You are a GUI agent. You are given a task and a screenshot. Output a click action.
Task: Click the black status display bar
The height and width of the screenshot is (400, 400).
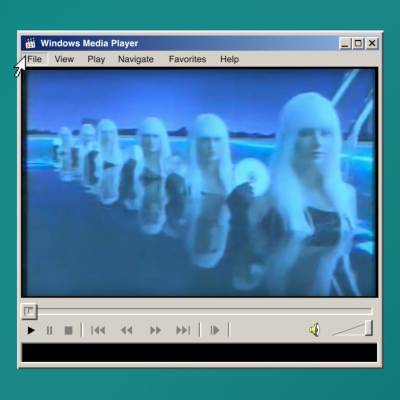tap(200, 352)
